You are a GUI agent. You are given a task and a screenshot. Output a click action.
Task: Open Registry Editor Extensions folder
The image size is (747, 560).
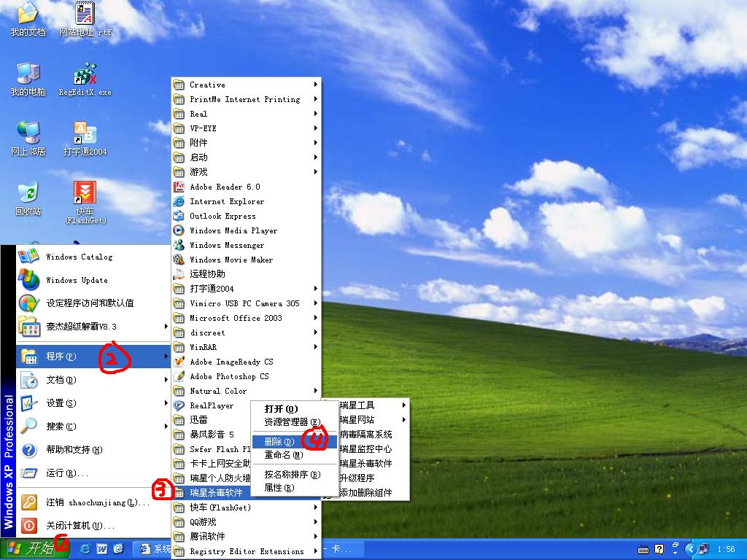point(246,551)
